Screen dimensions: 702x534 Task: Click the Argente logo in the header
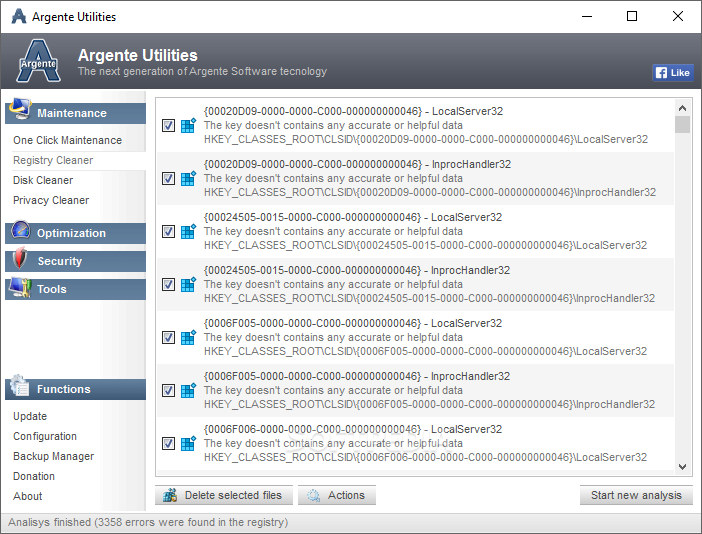(39, 61)
